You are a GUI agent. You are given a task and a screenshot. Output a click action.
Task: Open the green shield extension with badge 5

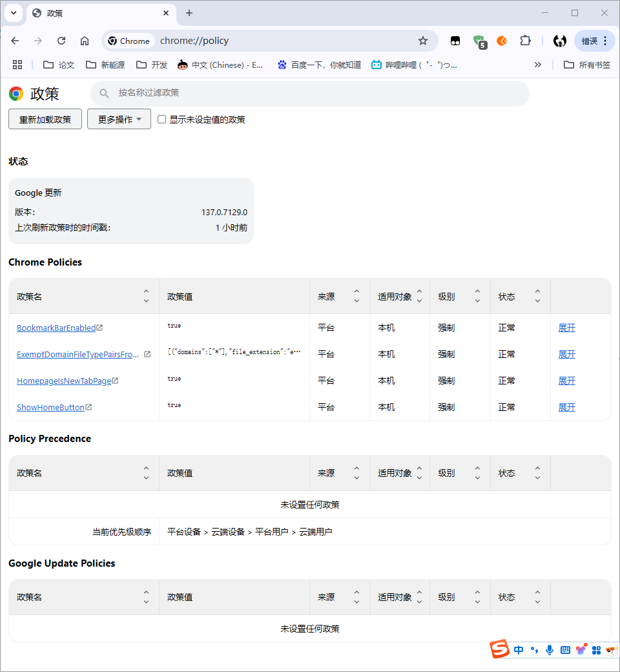pos(479,41)
